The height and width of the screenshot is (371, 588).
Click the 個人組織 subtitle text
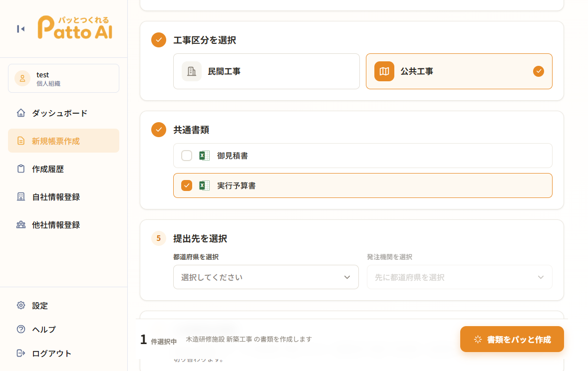48,84
